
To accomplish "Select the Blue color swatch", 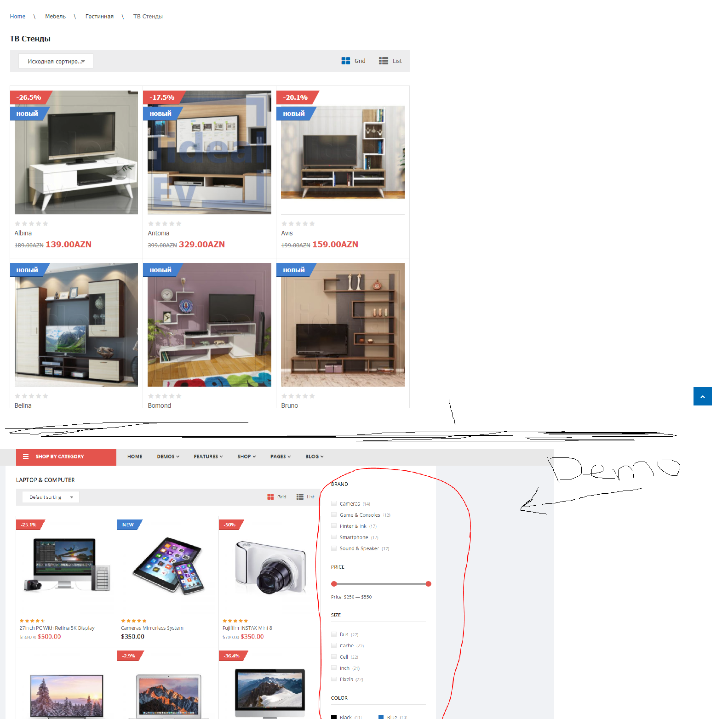I will (x=381, y=717).
